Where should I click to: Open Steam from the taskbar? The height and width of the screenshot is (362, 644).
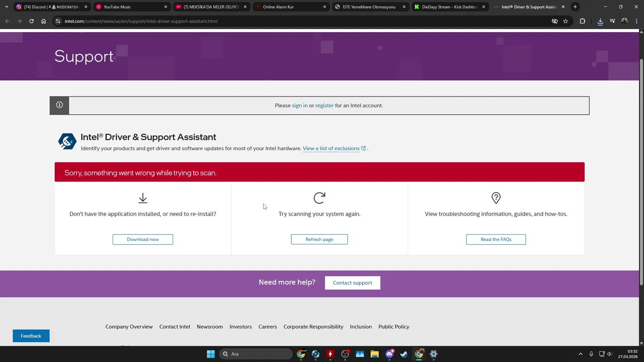pos(404,354)
